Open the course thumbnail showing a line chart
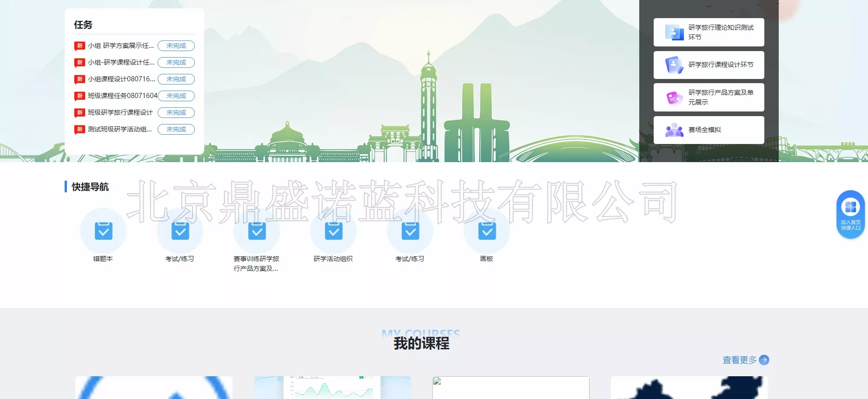 tap(332, 387)
